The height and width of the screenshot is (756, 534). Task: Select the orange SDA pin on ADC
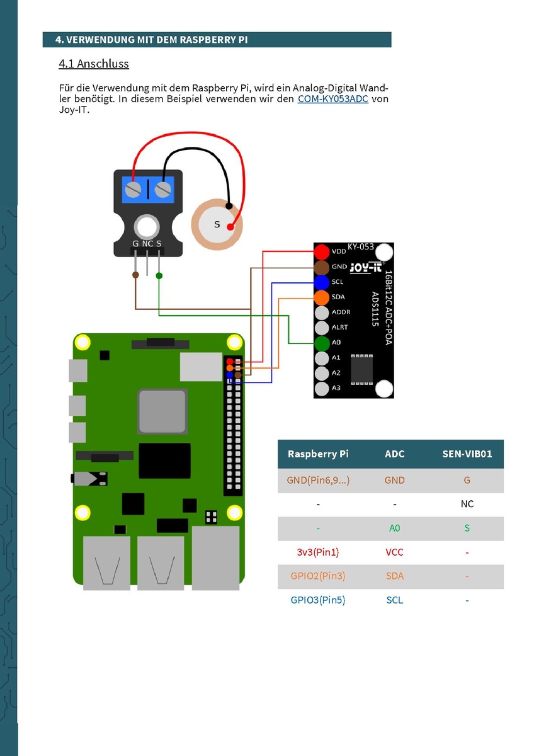pos(322,297)
